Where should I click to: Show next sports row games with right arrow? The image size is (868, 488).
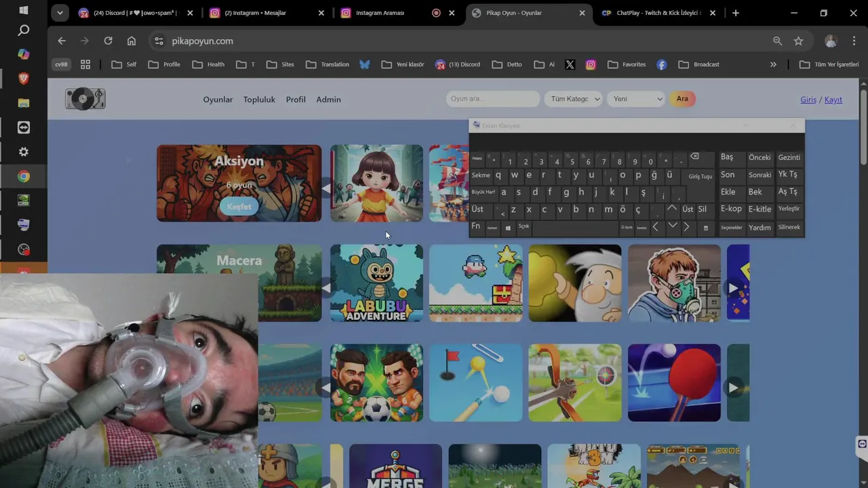733,388
